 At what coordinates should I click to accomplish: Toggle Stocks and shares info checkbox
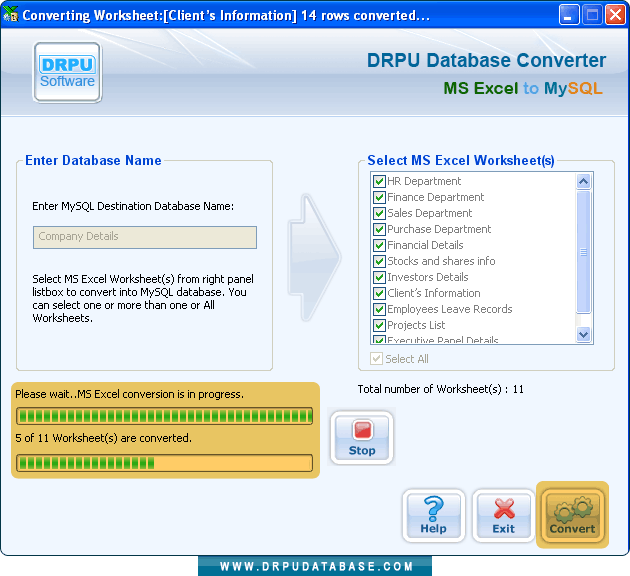click(x=379, y=261)
